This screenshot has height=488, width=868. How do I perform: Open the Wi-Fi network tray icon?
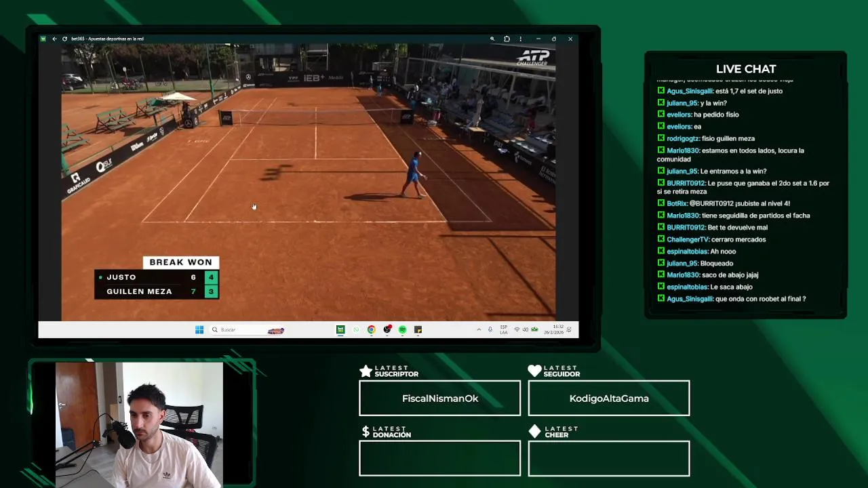pyautogui.click(x=517, y=329)
